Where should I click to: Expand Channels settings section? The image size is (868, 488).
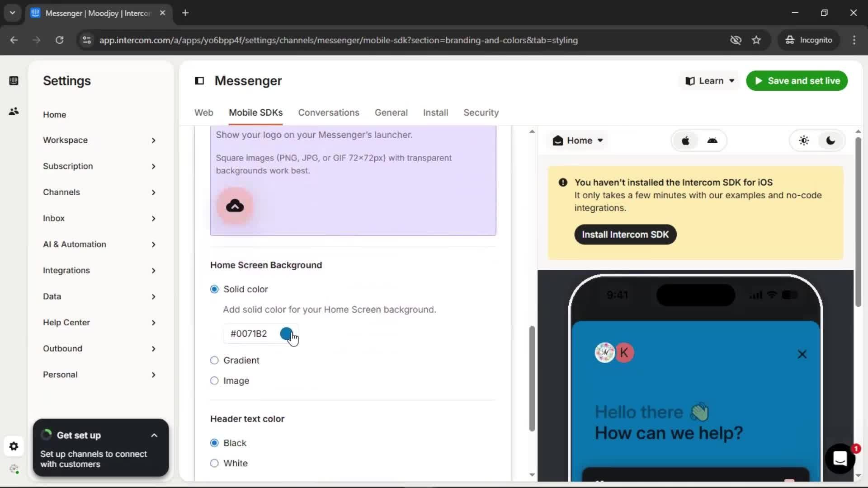[x=100, y=192]
